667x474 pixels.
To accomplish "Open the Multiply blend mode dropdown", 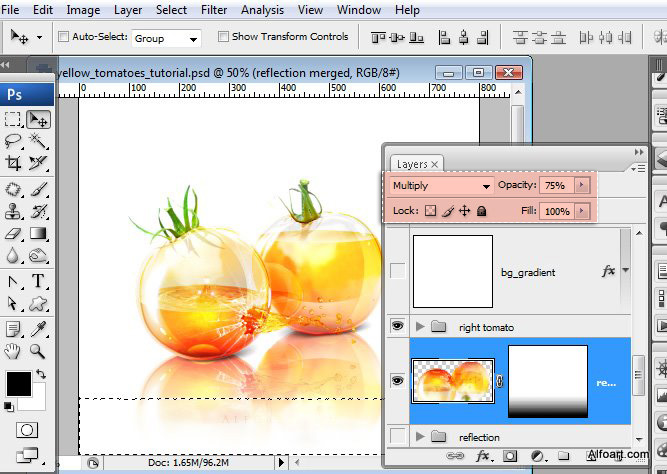I will (441, 186).
